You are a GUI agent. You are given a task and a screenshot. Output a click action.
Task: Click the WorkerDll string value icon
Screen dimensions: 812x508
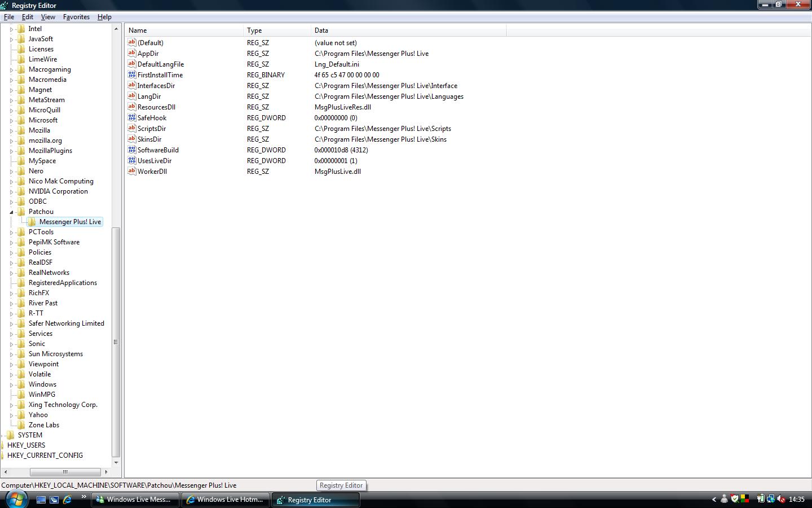click(132, 172)
